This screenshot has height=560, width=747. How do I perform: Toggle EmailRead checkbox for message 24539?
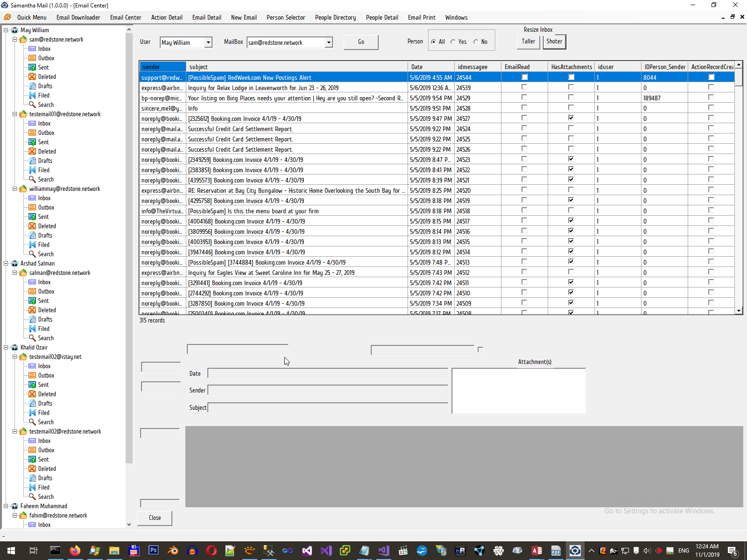pos(524,87)
